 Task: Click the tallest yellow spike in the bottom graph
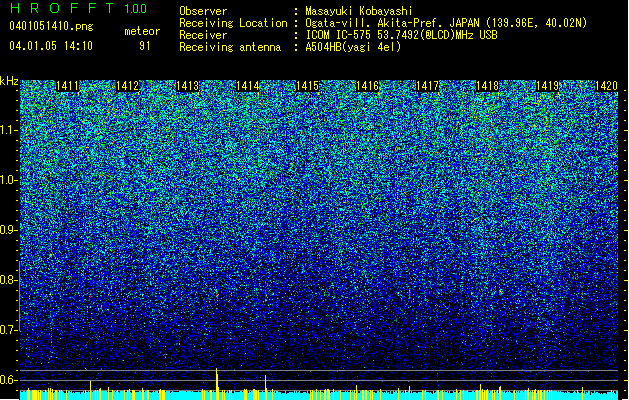click(x=217, y=383)
